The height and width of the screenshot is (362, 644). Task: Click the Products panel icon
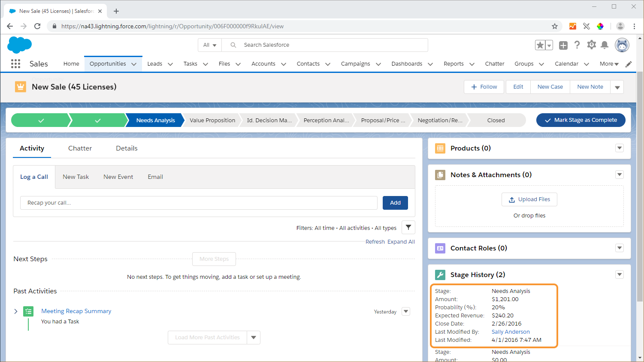440,148
